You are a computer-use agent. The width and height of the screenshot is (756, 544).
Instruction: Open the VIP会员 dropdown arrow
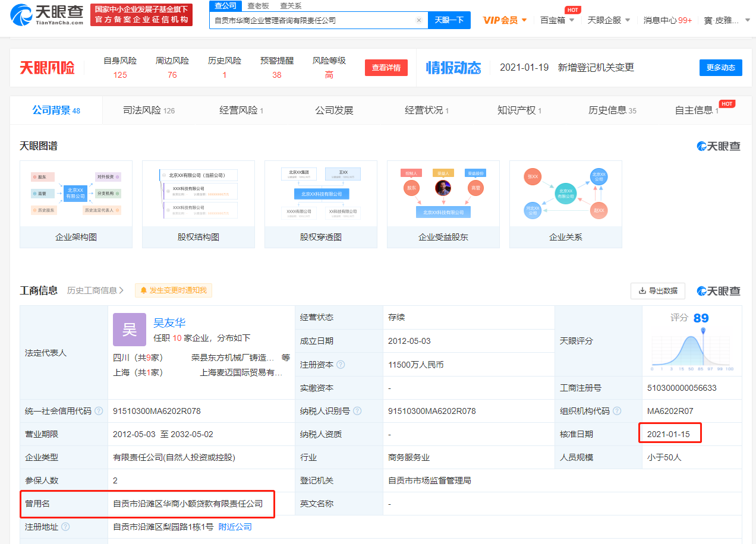[524, 20]
